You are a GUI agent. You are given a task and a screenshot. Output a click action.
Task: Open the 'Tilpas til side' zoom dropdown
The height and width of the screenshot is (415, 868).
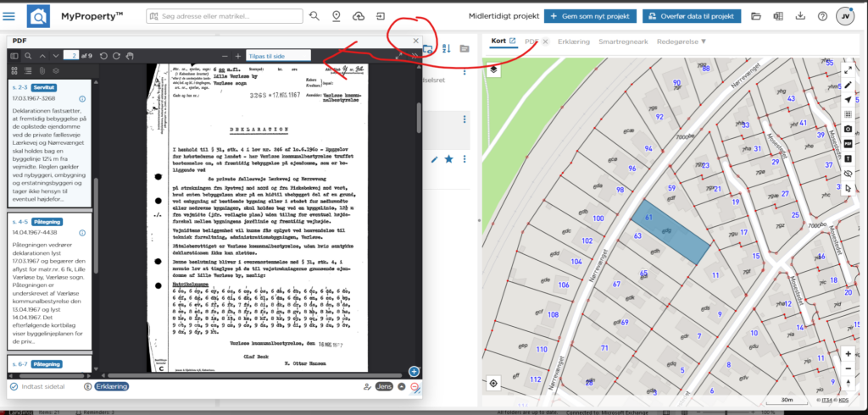tap(278, 56)
